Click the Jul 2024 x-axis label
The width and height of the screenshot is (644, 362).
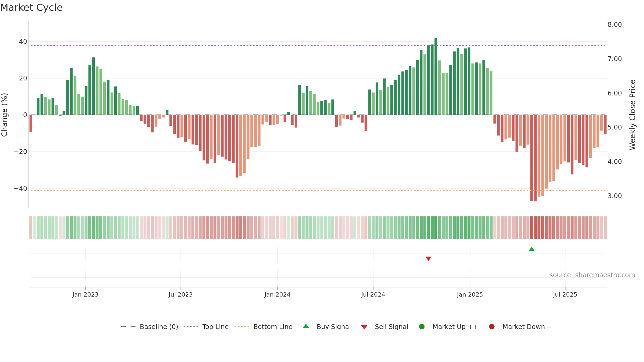tap(373, 295)
